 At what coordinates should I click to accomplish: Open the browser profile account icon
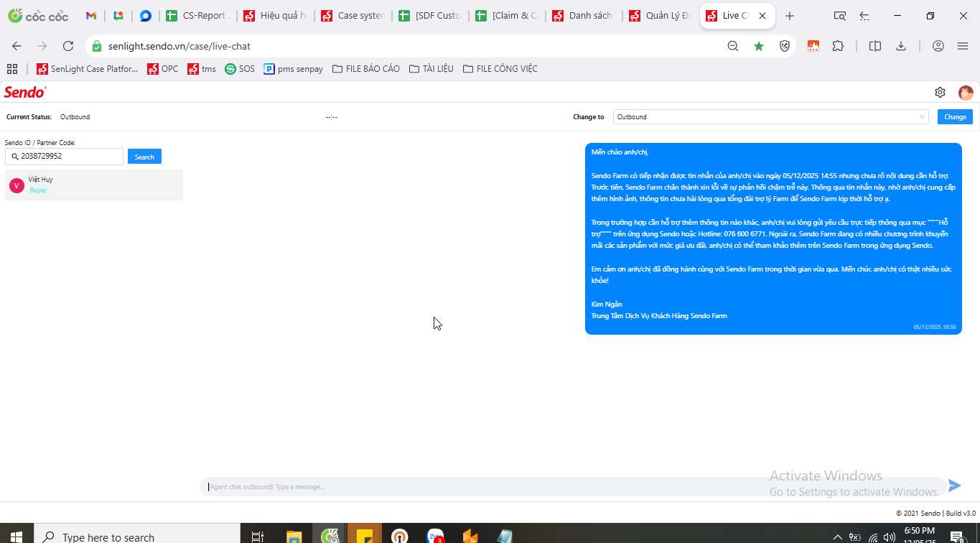pyautogui.click(x=938, y=46)
